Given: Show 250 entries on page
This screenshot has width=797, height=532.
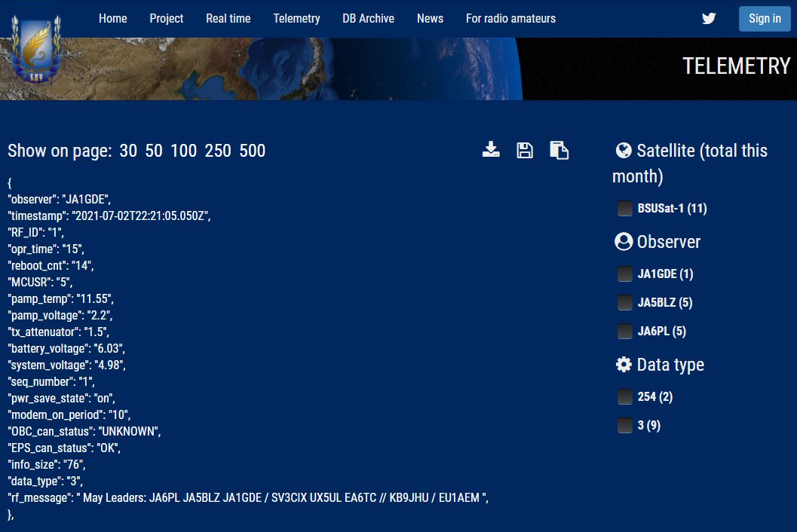Looking at the screenshot, I should [218, 151].
